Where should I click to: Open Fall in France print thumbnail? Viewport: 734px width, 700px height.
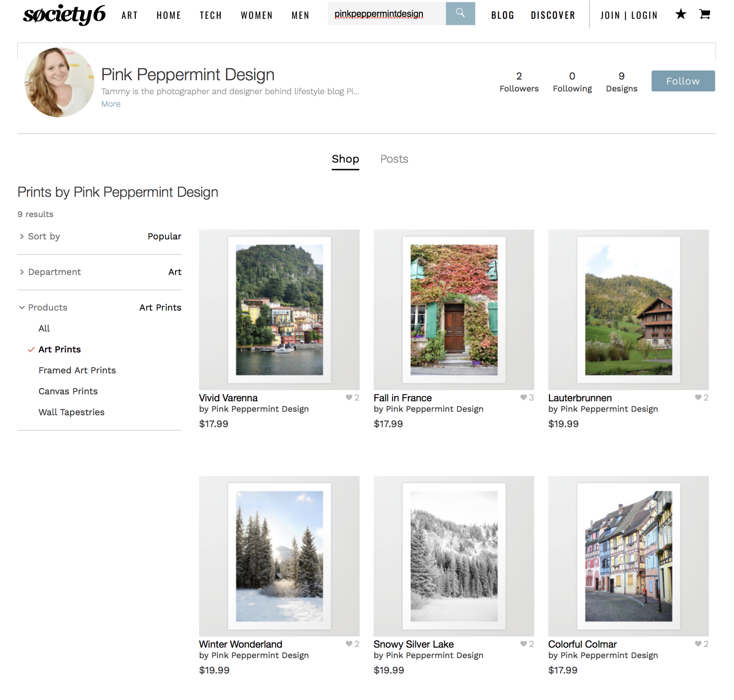(x=454, y=310)
